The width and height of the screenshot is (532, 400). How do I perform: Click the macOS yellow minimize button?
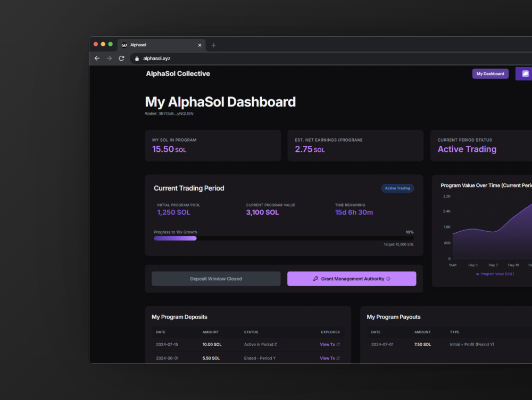point(103,44)
